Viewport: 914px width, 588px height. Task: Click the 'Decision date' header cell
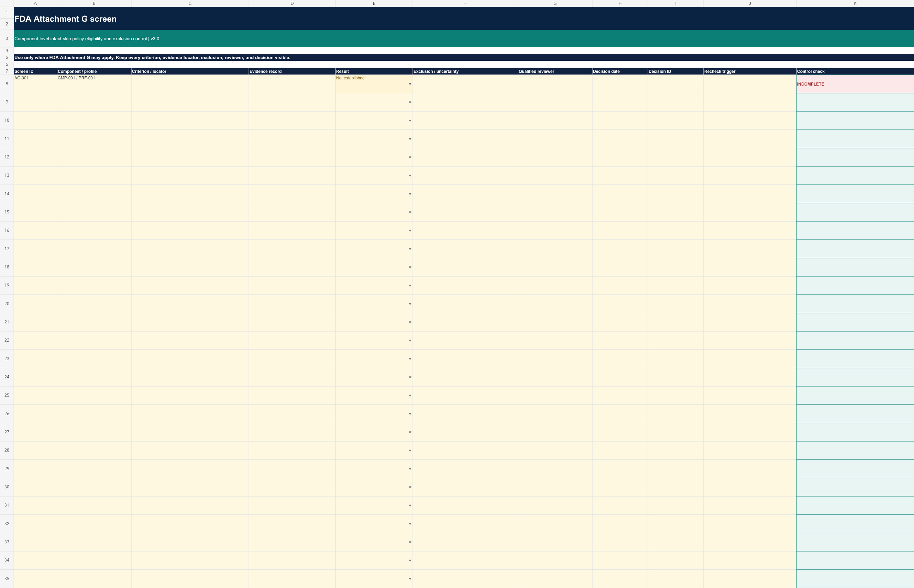pyautogui.click(x=620, y=71)
